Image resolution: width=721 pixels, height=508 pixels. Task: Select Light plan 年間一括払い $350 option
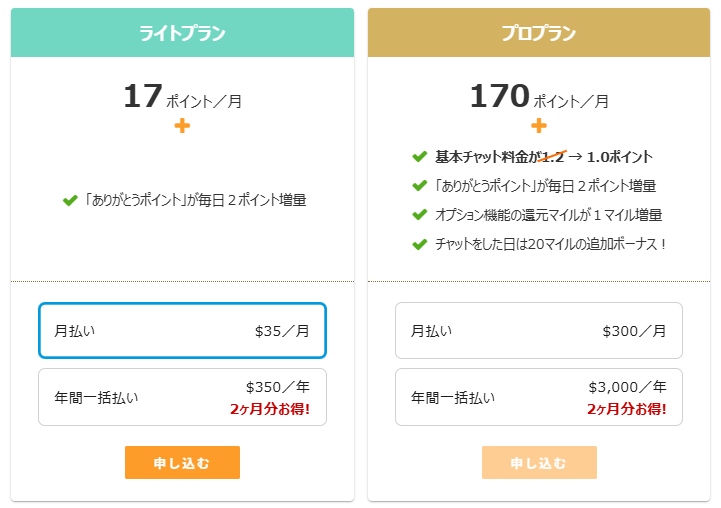click(x=182, y=397)
